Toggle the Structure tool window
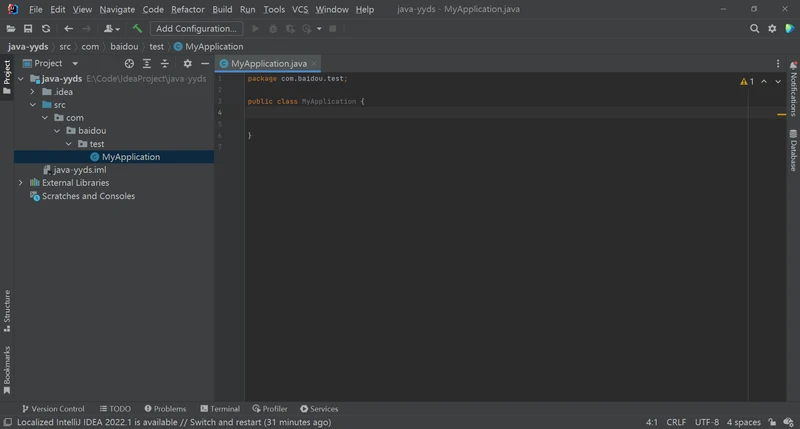Screen dimensions: 800x429 [x=7, y=311]
